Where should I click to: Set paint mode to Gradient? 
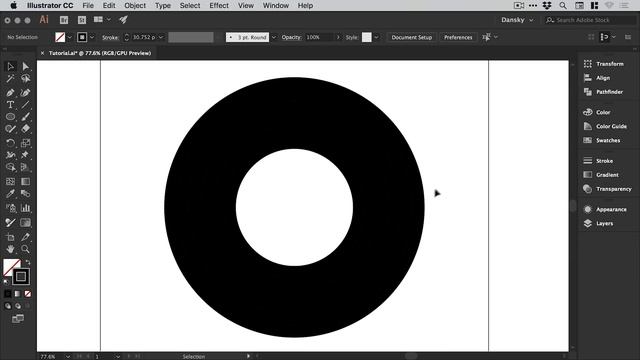pyautogui.click(x=18, y=294)
